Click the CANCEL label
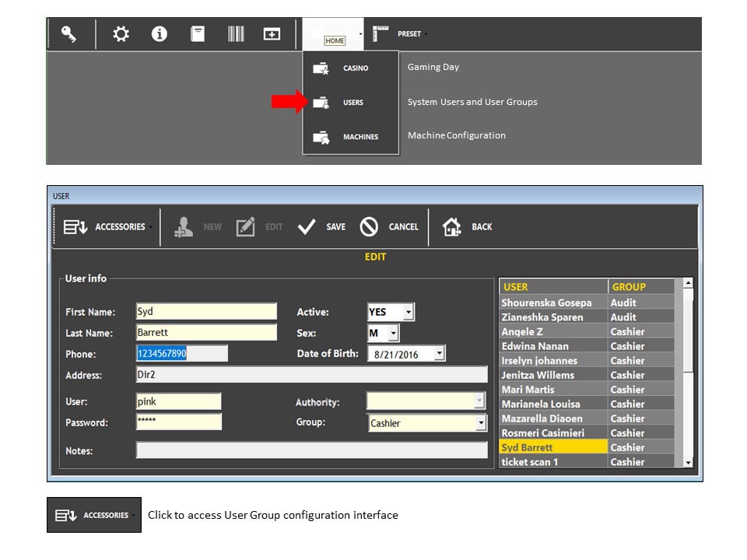The height and width of the screenshot is (560, 747). pos(404,227)
